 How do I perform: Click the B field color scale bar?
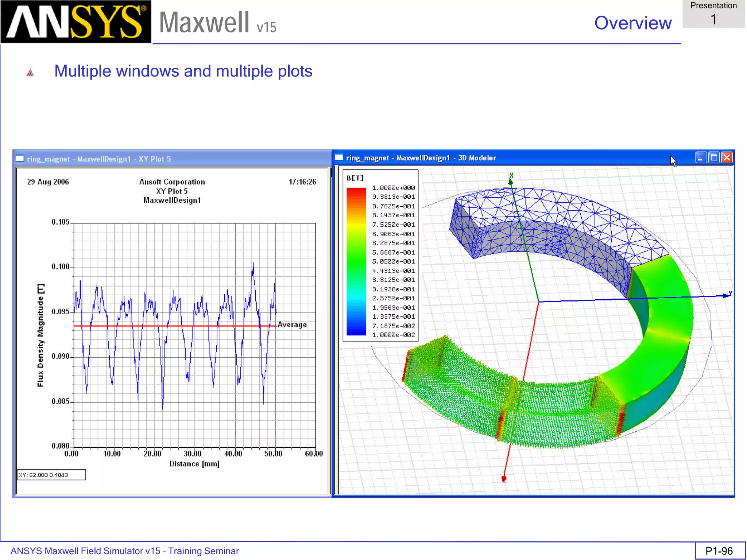356,261
